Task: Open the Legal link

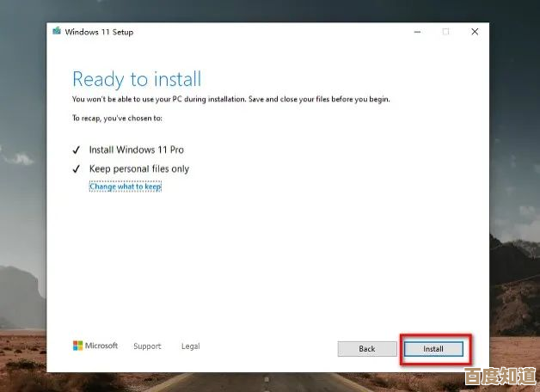Action: (x=190, y=346)
